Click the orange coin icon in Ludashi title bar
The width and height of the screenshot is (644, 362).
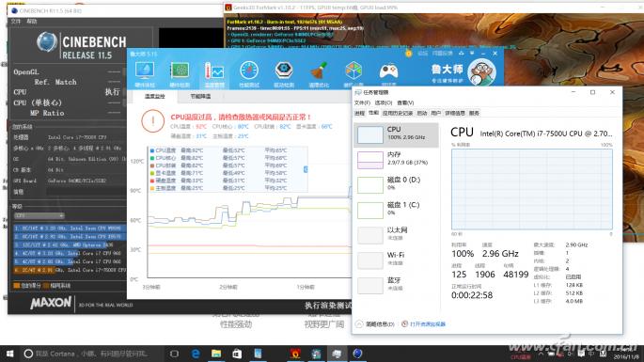408,54
